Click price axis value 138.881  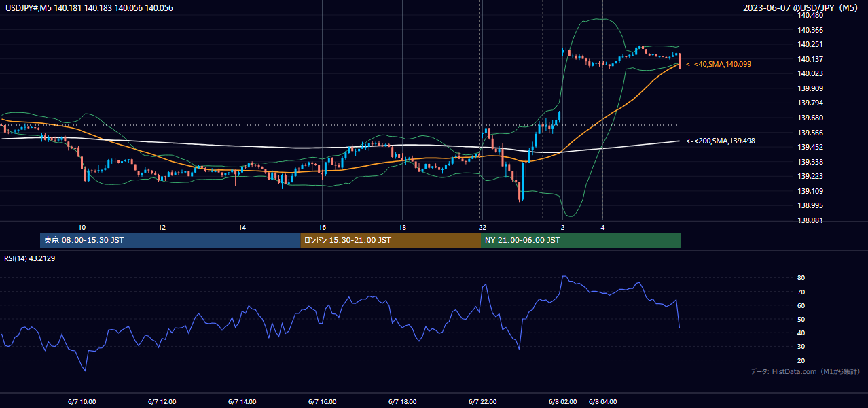[809, 220]
